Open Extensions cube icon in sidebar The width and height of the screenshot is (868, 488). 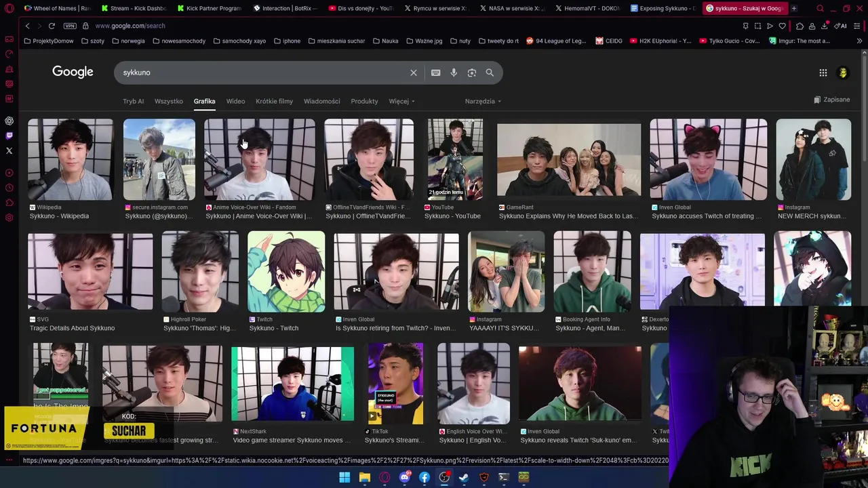(9, 203)
